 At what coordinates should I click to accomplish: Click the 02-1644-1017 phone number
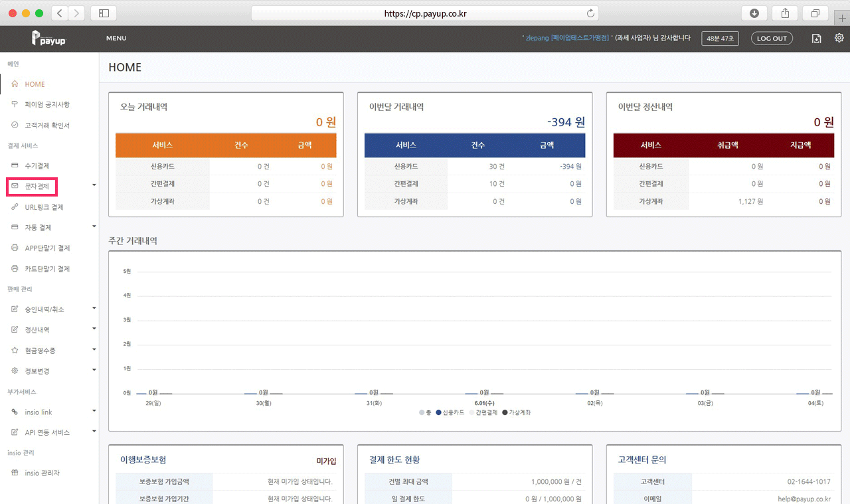coord(809,481)
